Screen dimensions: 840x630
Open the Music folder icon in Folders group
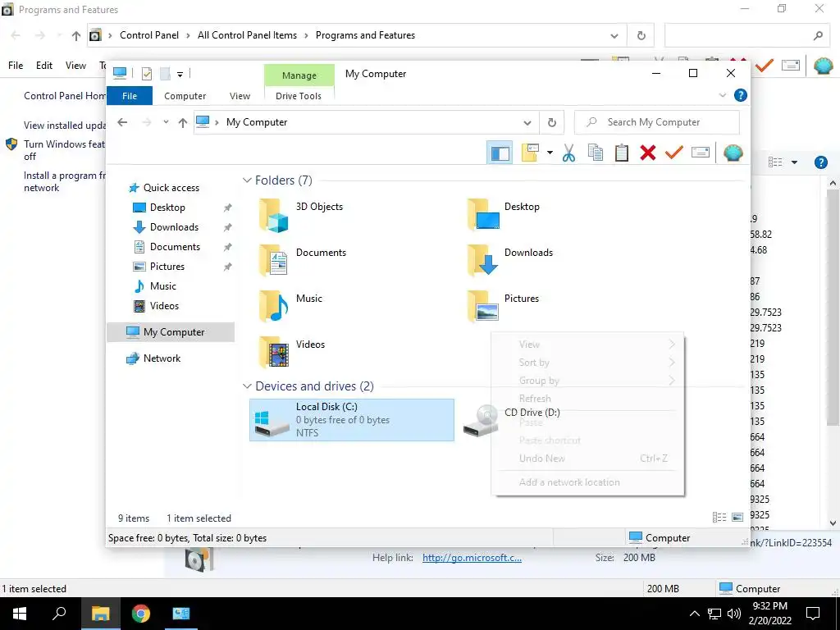coord(274,307)
